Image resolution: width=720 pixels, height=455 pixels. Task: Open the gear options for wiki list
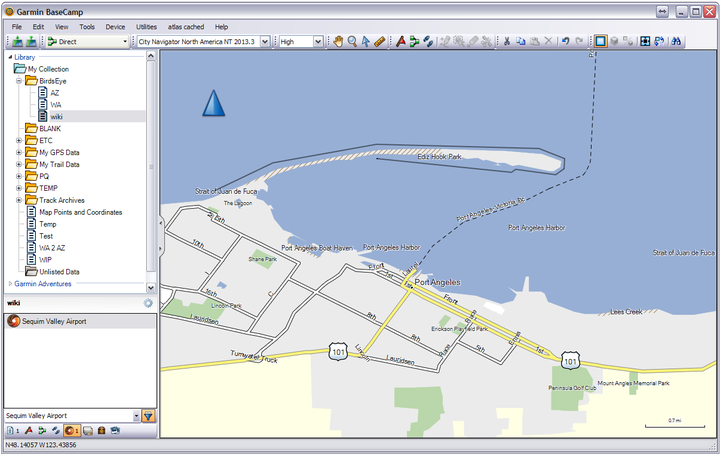pyautogui.click(x=148, y=303)
